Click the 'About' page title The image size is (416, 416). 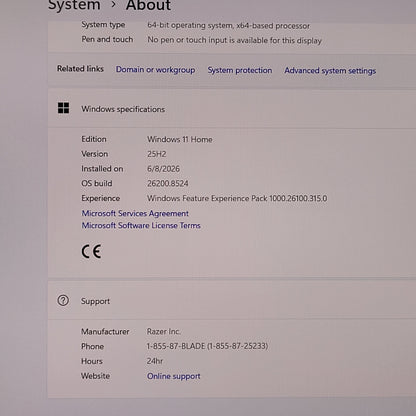click(x=149, y=5)
